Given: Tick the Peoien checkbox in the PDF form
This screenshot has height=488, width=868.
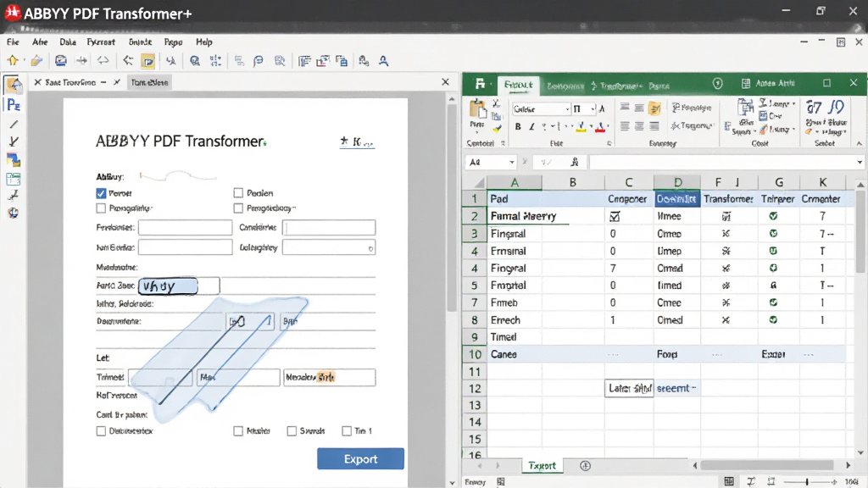Looking at the screenshot, I should pos(238,192).
